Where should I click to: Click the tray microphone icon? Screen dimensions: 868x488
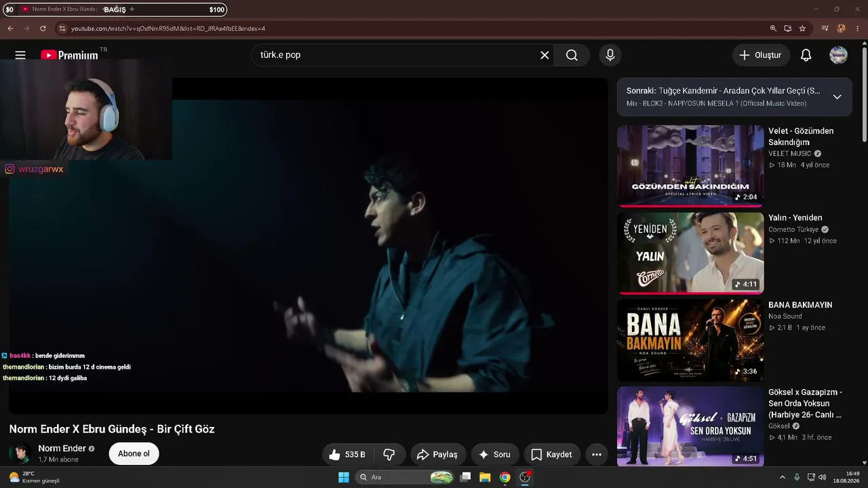point(797,477)
